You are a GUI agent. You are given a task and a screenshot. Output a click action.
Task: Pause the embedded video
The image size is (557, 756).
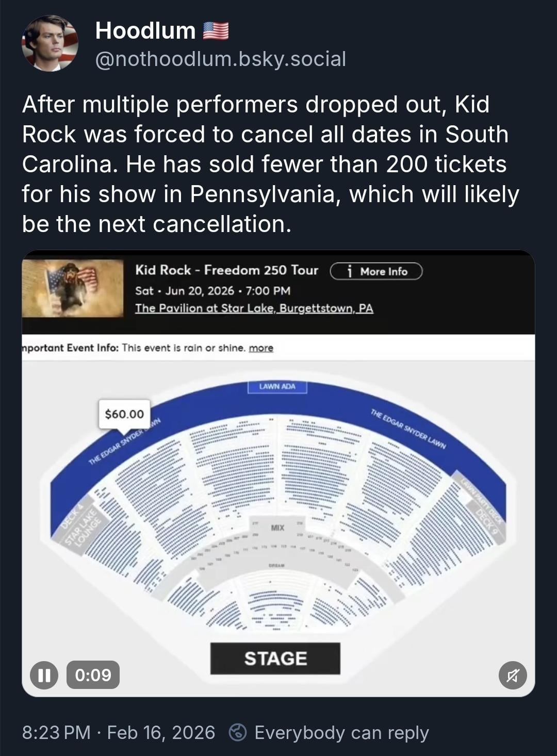44,675
